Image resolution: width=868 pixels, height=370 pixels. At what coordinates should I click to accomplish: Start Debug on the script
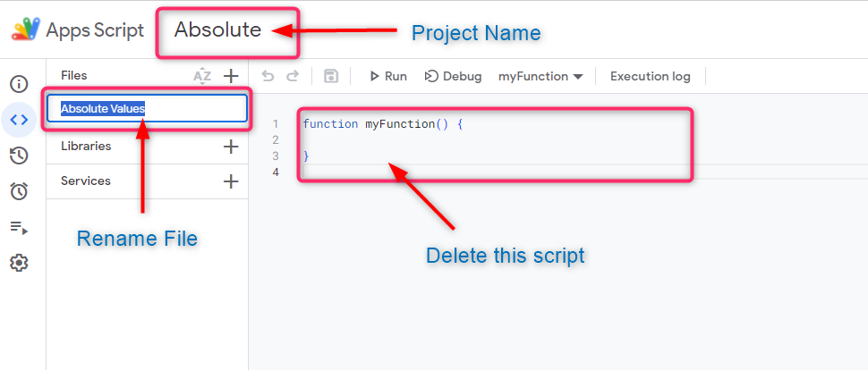click(453, 77)
